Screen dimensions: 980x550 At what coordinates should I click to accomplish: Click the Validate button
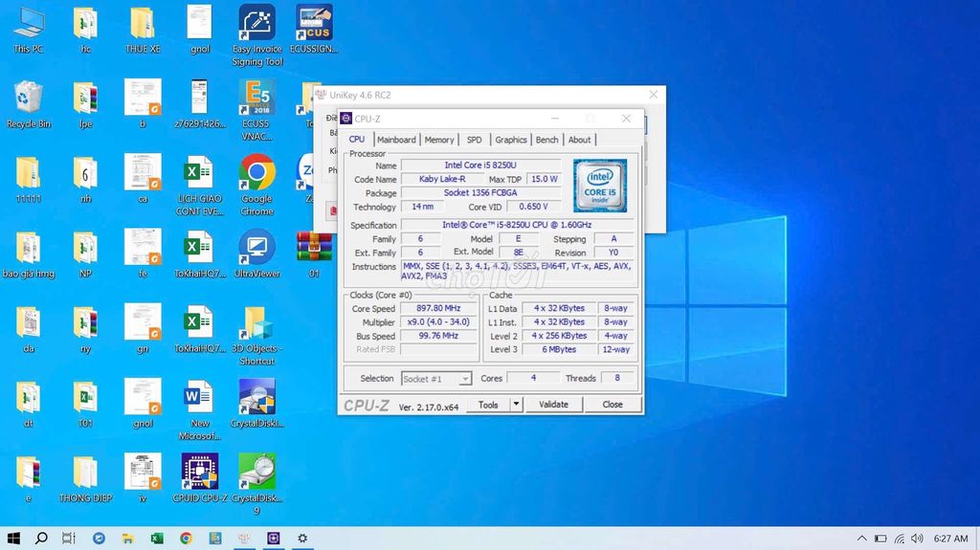[x=554, y=405]
